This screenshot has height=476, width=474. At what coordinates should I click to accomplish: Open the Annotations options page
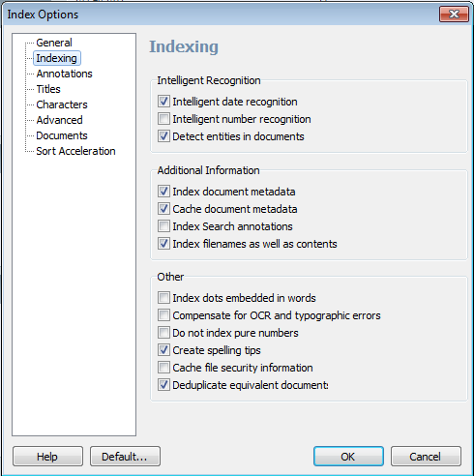(x=64, y=74)
